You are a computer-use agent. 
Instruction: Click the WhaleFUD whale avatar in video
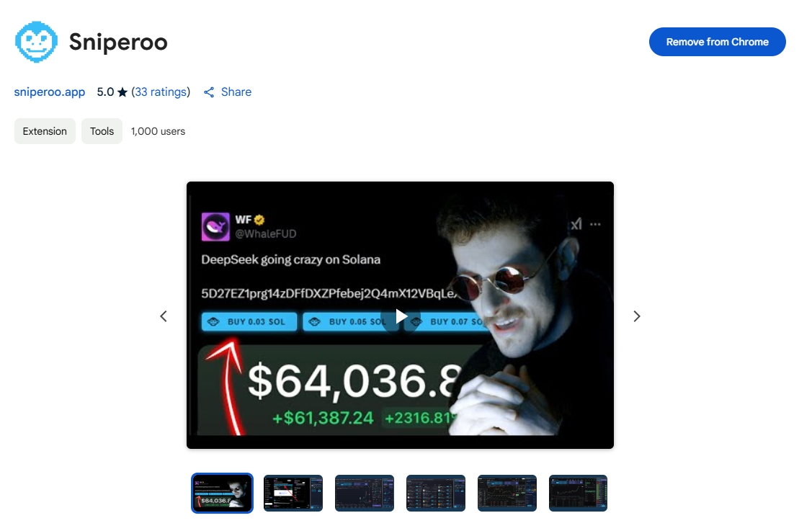coord(215,226)
